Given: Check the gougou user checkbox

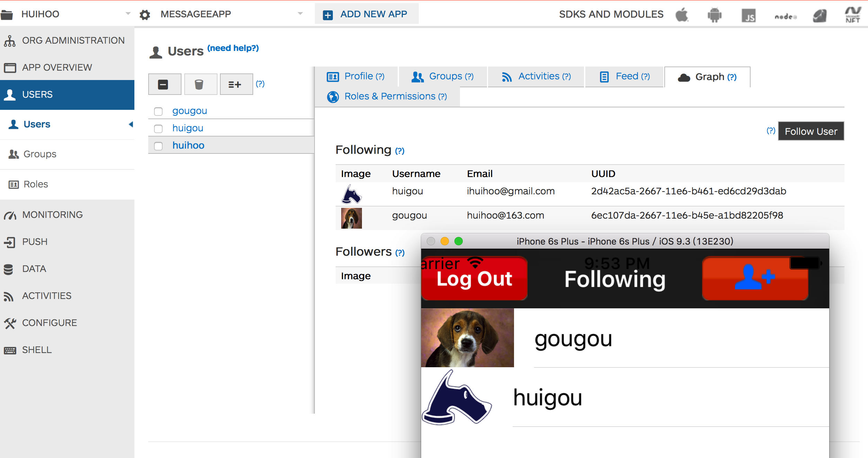Looking at the screenshot, I should point(158,111).
